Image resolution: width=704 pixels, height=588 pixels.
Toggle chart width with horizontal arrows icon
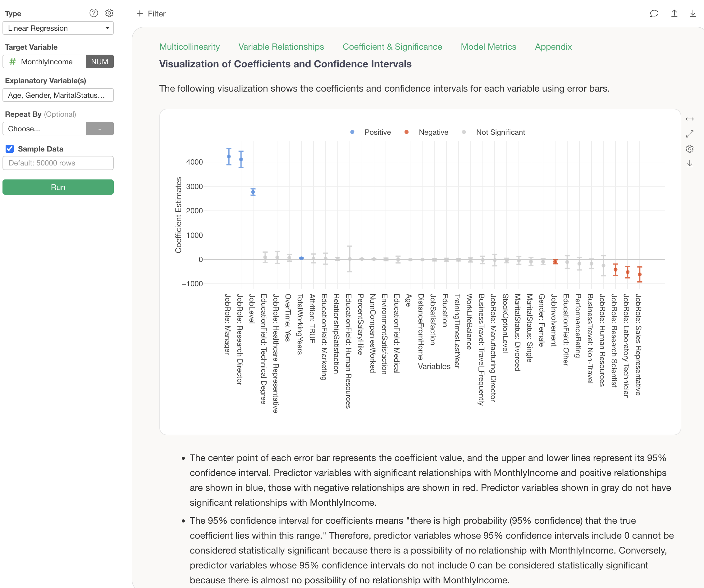point(690,119)
